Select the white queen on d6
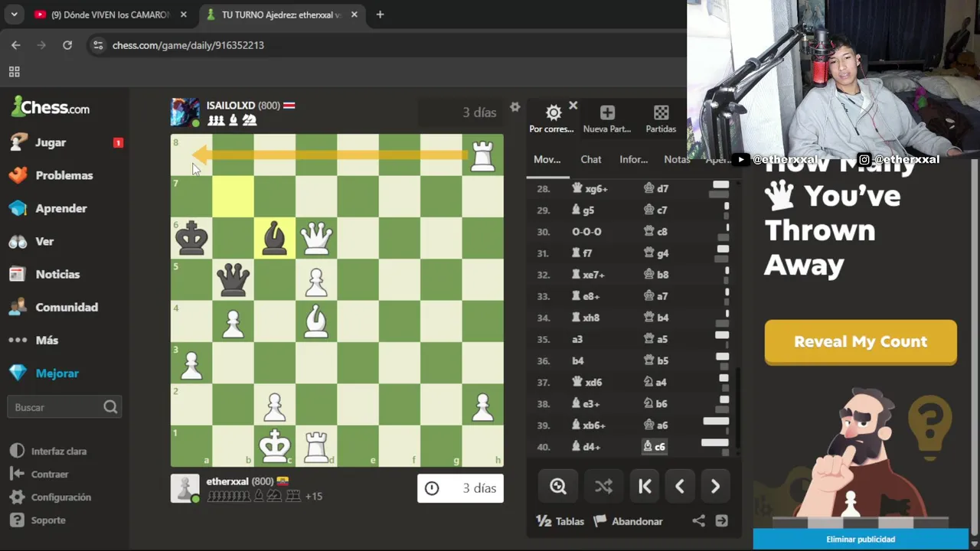980x551 pixels. point(316,238)
